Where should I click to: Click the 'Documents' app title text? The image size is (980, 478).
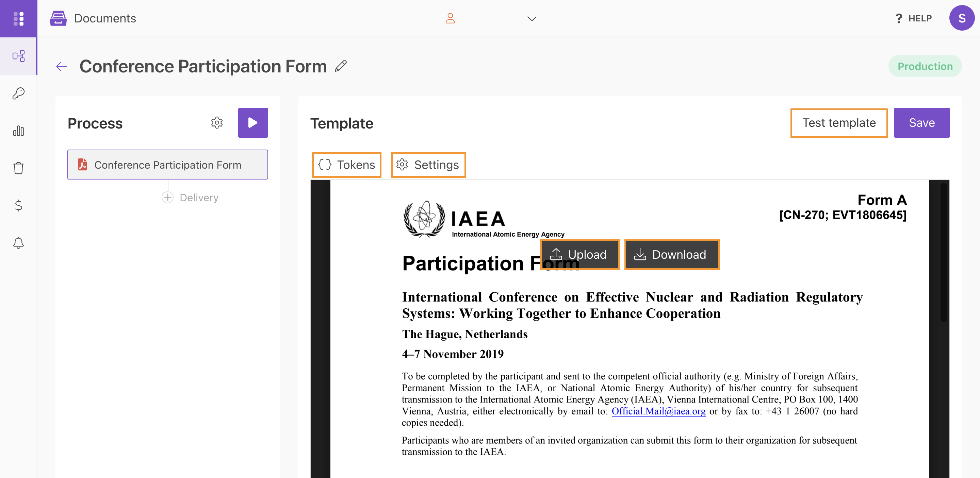(x=105, y=18)
